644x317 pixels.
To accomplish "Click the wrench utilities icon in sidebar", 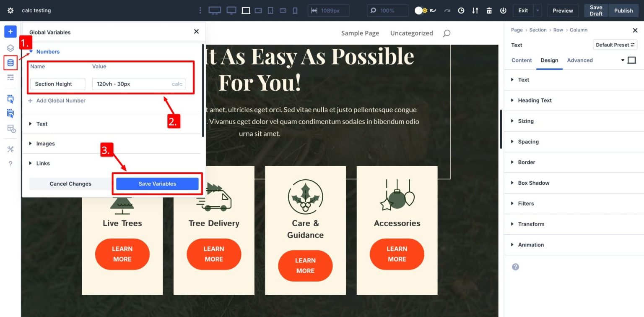I will 10,149.
